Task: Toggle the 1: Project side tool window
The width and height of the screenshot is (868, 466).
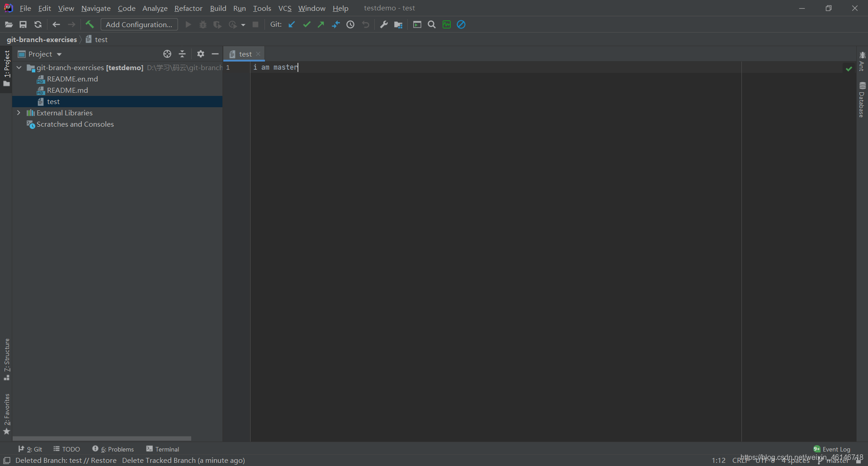Action: coord(6,68)
